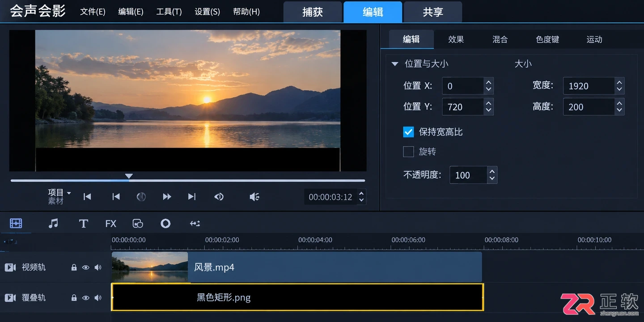Image resolution: width=644 pixels, height=322 pixels.
Task: Lock the 视频轨 track
Action: point(74,267)
